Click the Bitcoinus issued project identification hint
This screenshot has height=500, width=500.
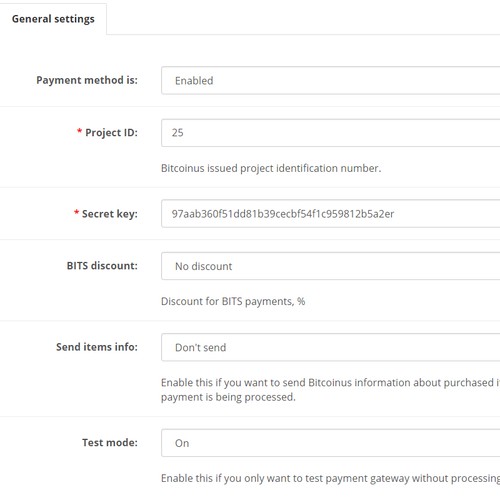271,168
